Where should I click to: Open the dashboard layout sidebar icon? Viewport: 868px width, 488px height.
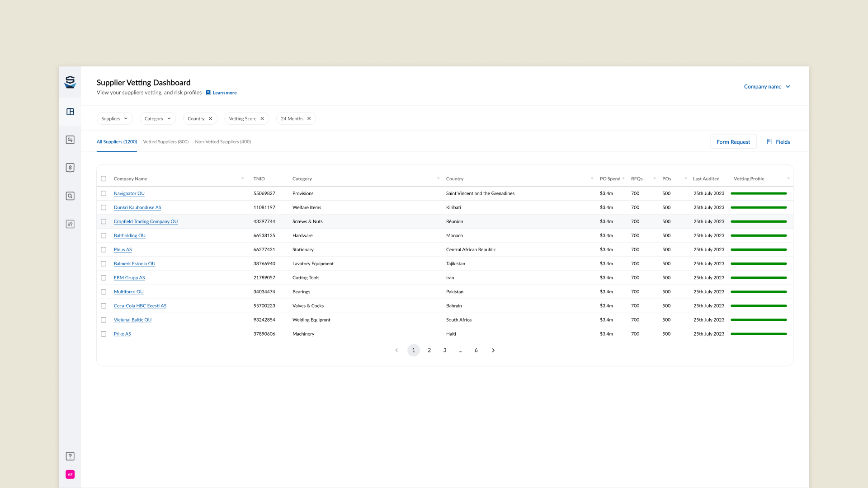pos(70,112)
